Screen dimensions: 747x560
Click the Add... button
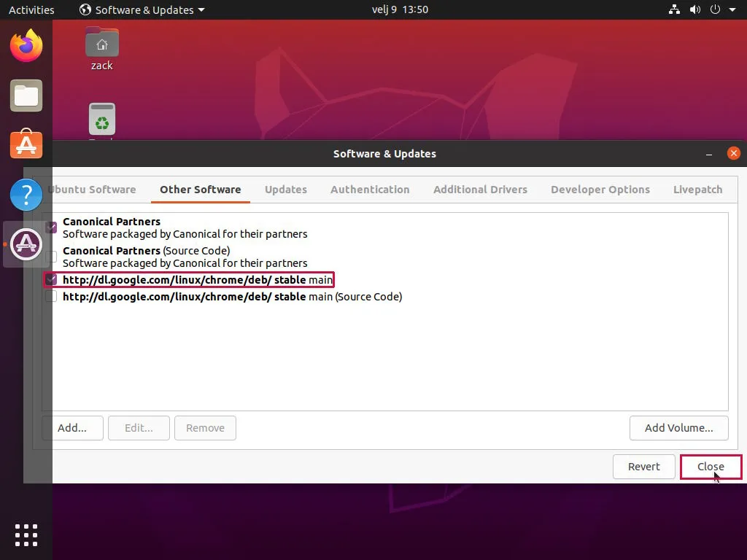click(72, 428)
